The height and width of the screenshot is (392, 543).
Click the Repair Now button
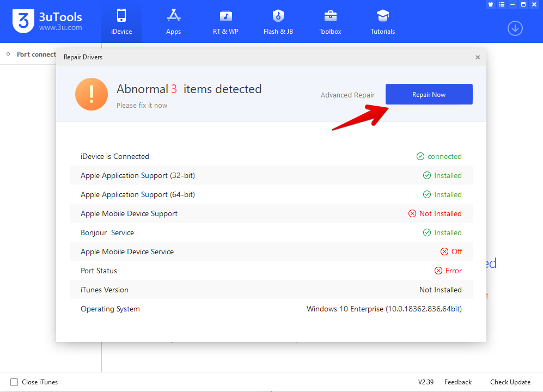pos(429,94)
